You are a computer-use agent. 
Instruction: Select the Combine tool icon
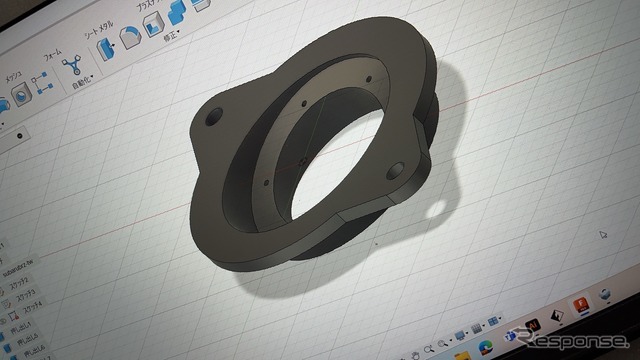177,12
